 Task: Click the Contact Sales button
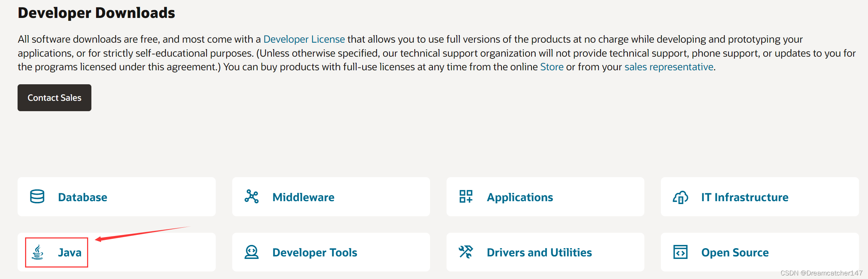pyautogui.click(x=54, y=98)
